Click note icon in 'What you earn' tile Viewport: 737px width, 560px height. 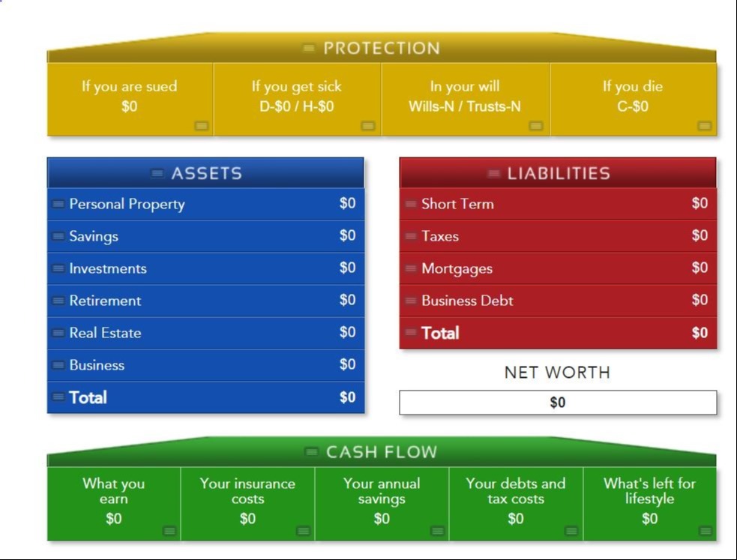click(x=169, y=531)
